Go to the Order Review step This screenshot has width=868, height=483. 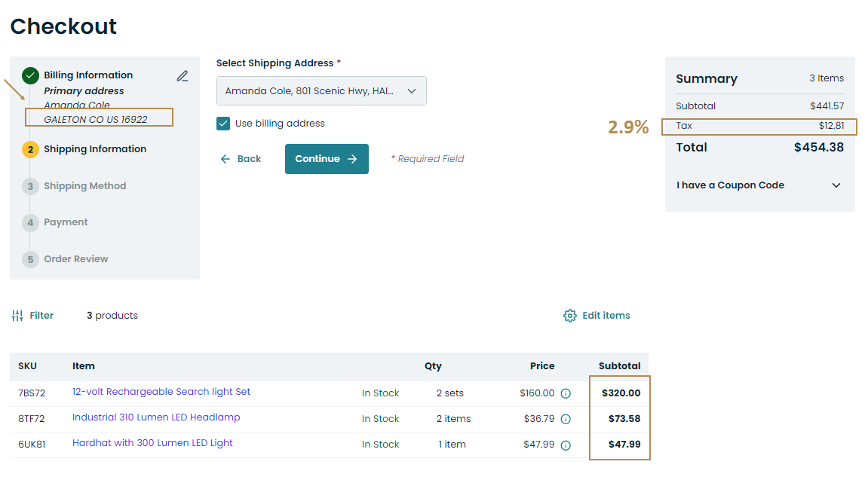tap(75, 259)
